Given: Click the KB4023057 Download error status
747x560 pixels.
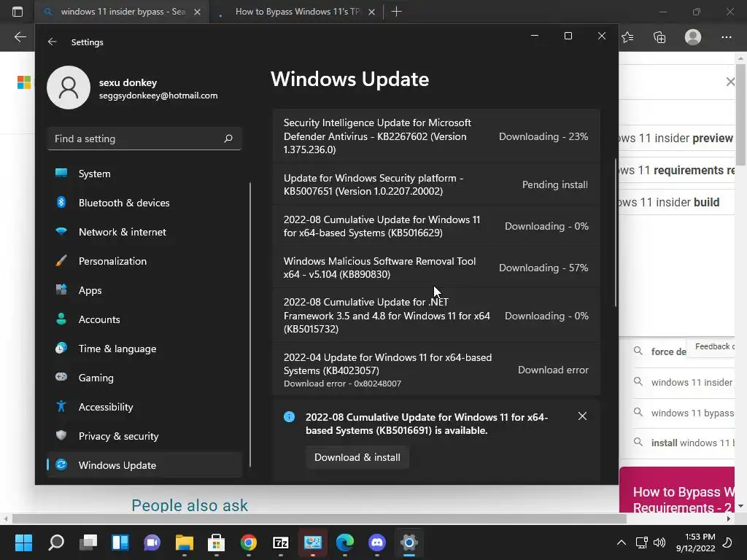Looking at the screenshot, I should (x=553, y=370).
